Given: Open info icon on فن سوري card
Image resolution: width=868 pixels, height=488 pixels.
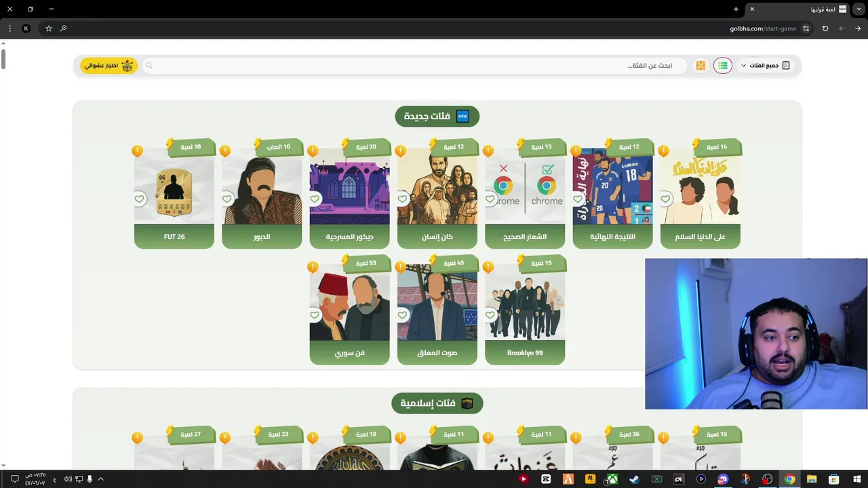Looking at the screenshot, I should click(x=313, y=267).
